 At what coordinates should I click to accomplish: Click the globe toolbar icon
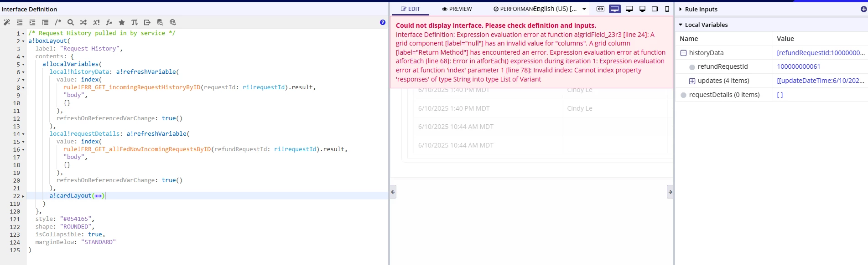173,22
